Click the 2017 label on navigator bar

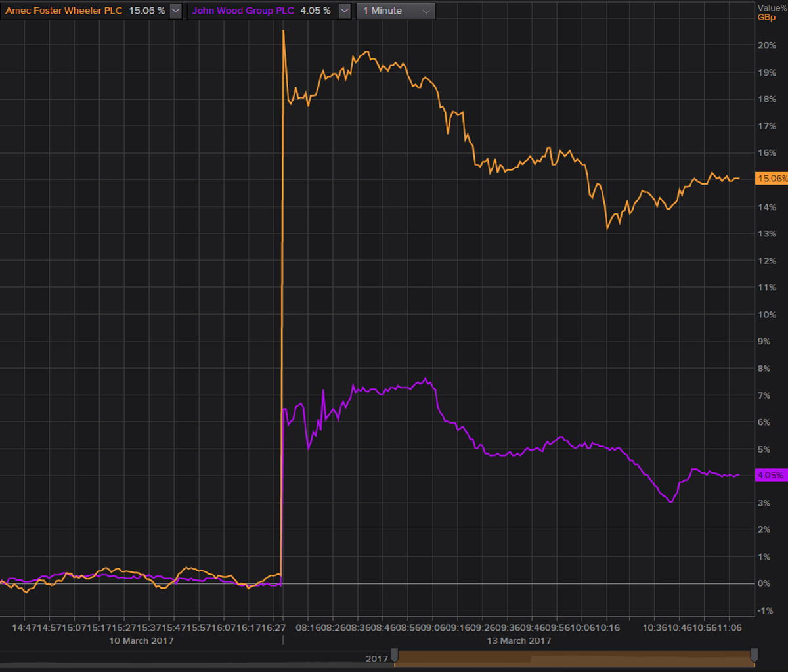[x=377, y=658]
